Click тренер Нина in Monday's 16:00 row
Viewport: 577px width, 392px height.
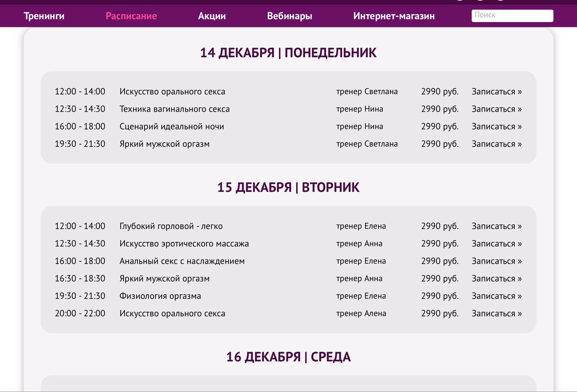click(360, 127)
